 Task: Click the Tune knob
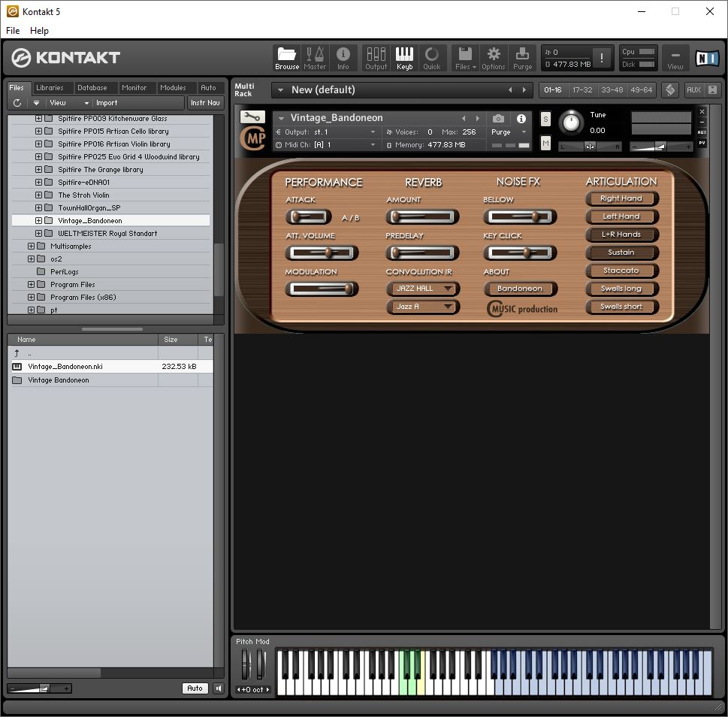[571, 123]
